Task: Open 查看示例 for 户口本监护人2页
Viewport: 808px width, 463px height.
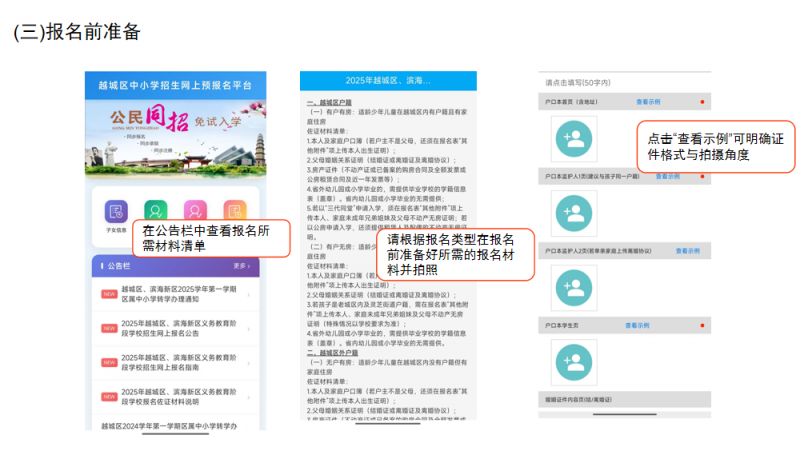Action: 688,251
